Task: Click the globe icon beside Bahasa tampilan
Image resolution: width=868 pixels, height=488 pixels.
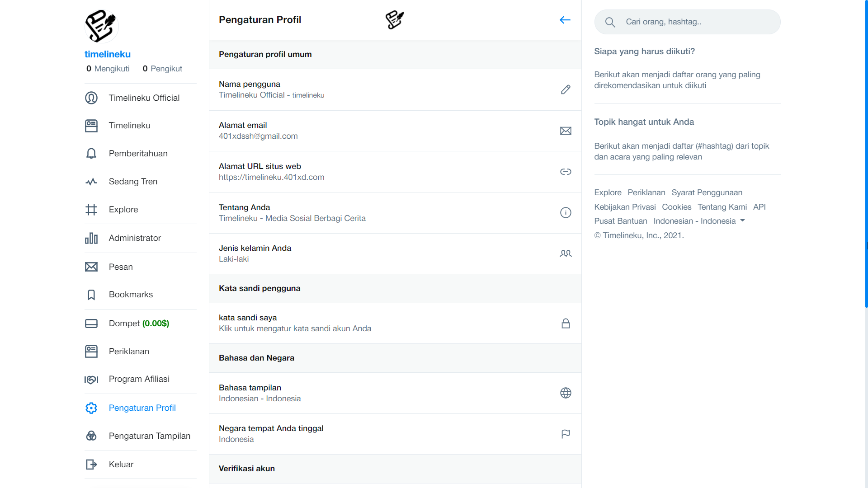Action: pos(566,393)
